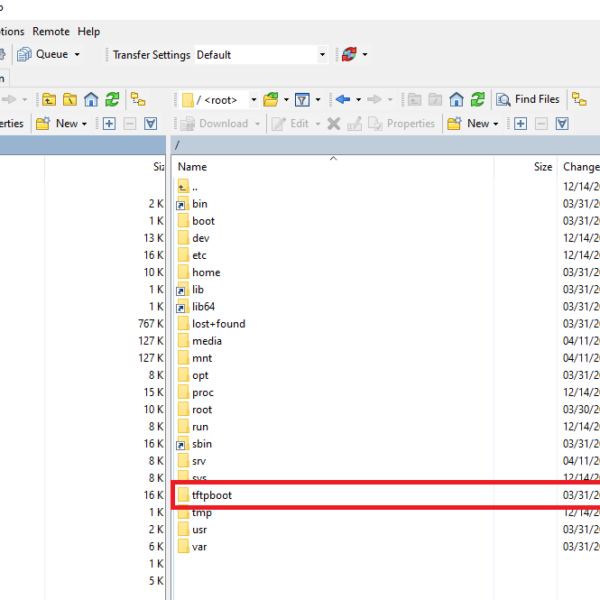This screenshot has width=600, height=600.
Task: Open the Help menu
Action: [89, 31]
